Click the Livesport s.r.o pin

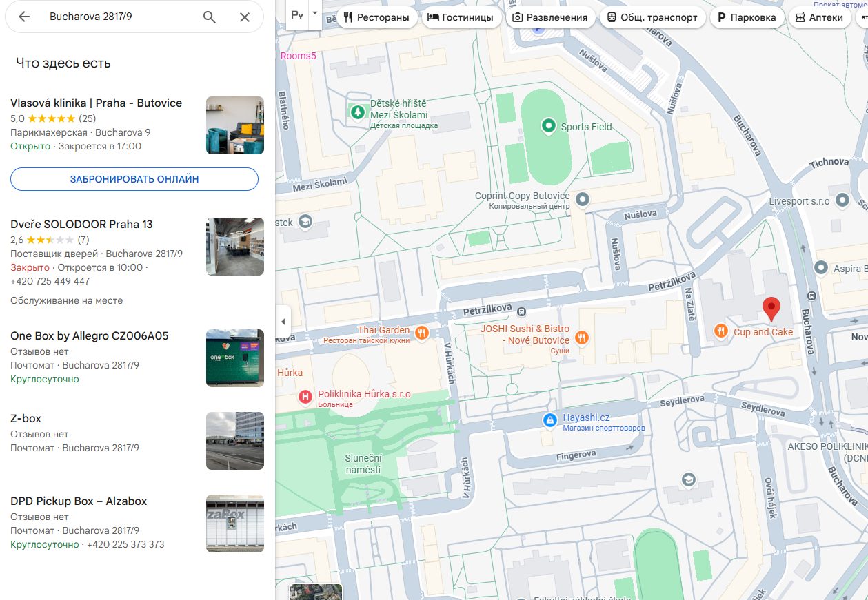pos(842,200)
